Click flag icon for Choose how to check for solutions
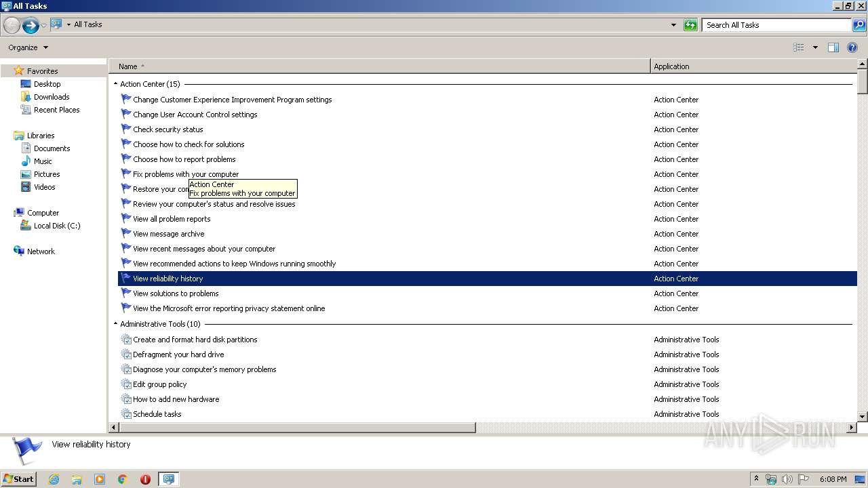The width and height of the screenshot is (868, 488). tap(125, 144)
